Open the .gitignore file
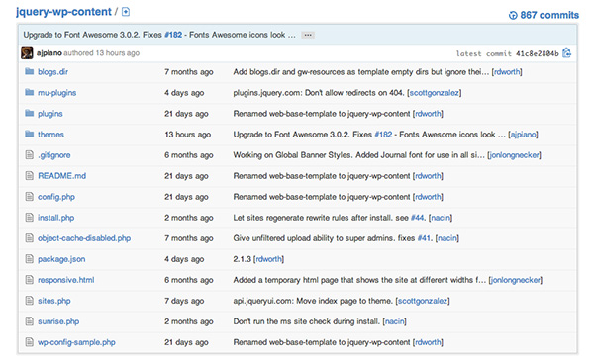This screenshot has height=364, width=594. 54,155
